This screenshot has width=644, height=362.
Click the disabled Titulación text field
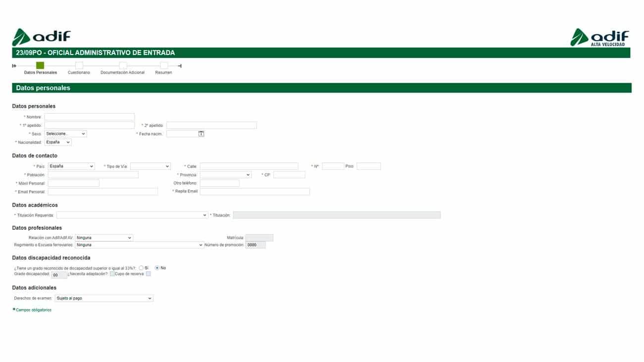[x=337, y=215]
